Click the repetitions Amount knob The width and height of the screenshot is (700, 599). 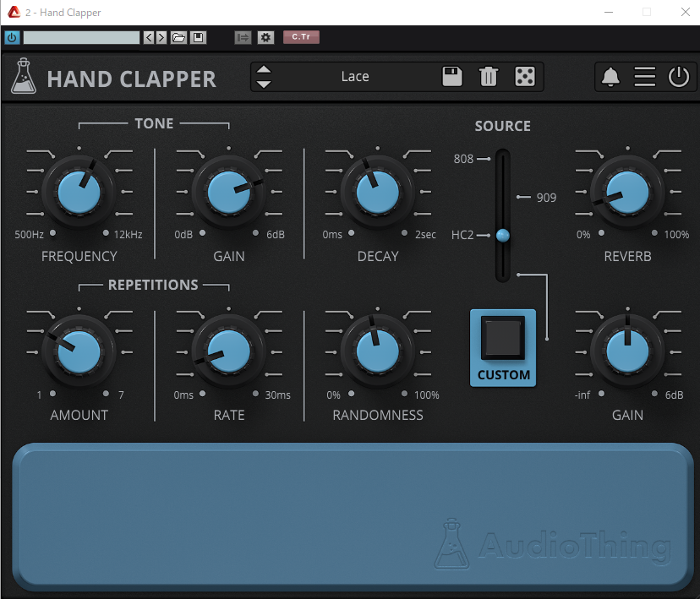[79, 352]
